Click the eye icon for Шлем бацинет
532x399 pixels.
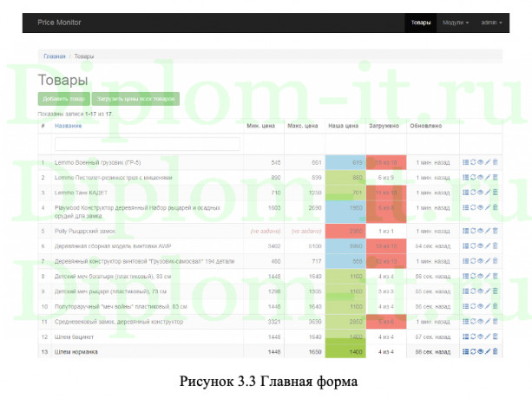[480, 336]
